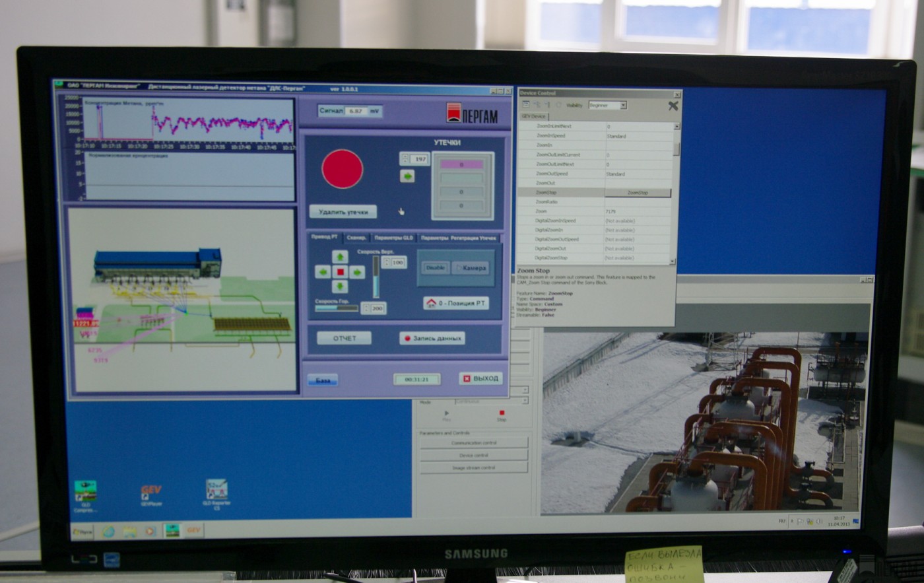The width and height of the screenshot is (924, 583).
Task: Click the up arrow of the Device Control scrollbar
Action: click(676, 125)
